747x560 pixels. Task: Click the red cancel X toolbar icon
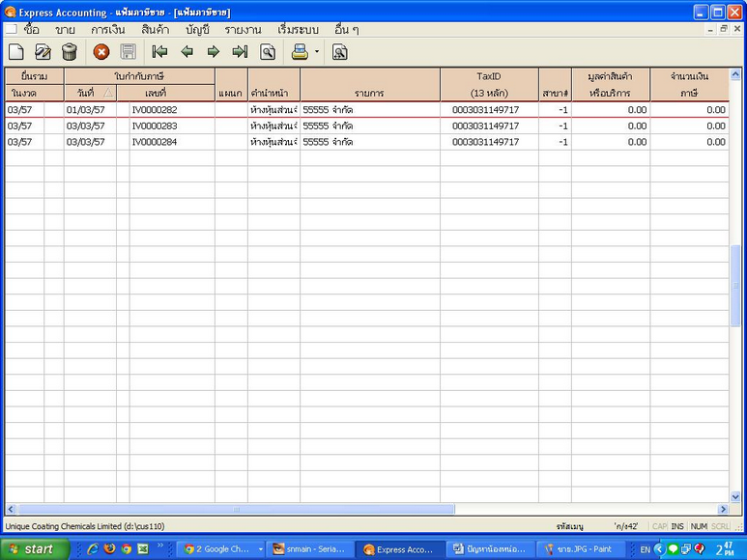(101, 52)
